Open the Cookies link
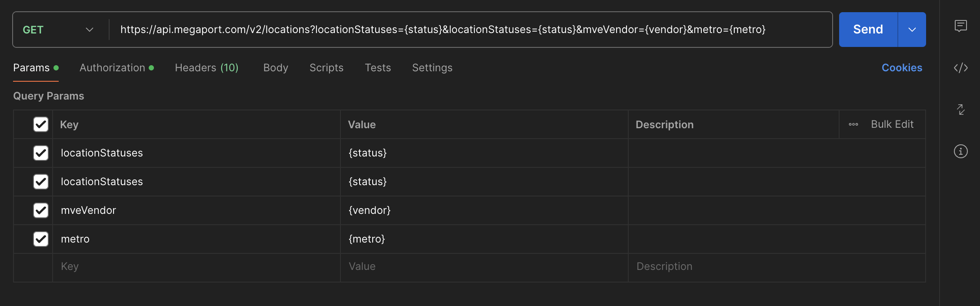The image size is (980, 306). click(902, 68)
